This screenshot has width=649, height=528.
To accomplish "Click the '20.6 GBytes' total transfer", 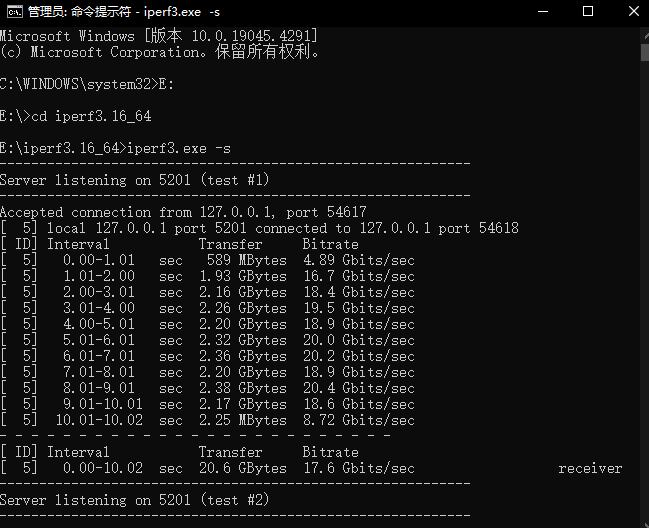I will click(x=243, y=468).
